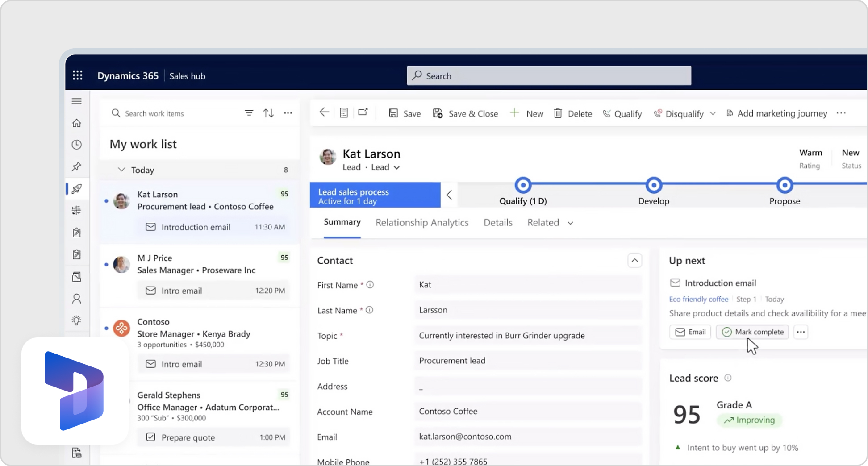Check the Prepare quote checkbox
Screen dimensions: 868x466
coord(150,437)
